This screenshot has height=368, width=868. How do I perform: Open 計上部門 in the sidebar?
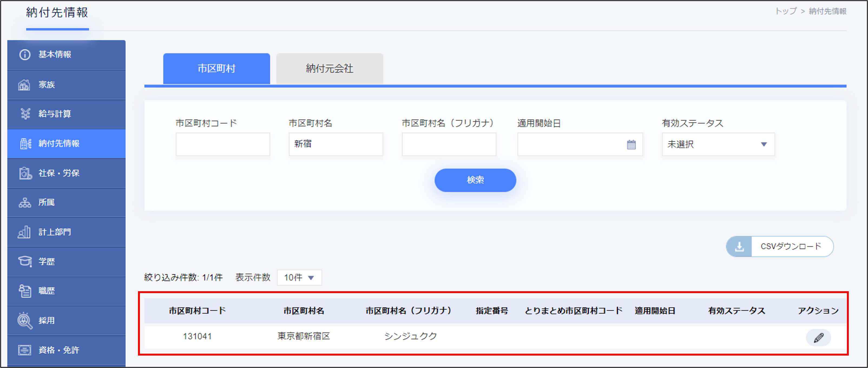[55, 232]
